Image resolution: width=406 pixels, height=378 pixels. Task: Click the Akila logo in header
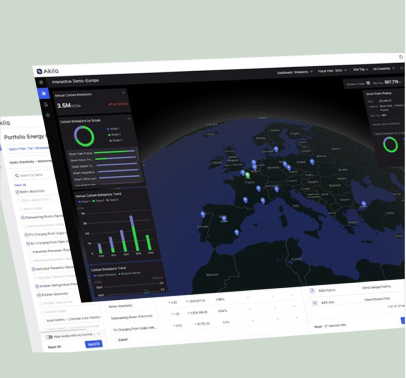point(48,71)
